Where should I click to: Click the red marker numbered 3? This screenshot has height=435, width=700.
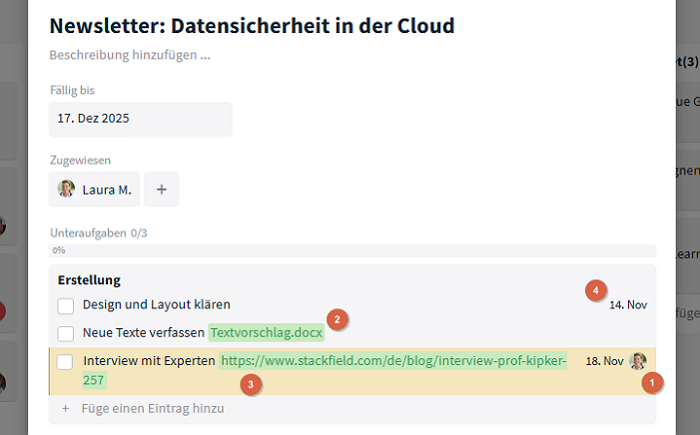pyautogui.click(x=251, y=382)
